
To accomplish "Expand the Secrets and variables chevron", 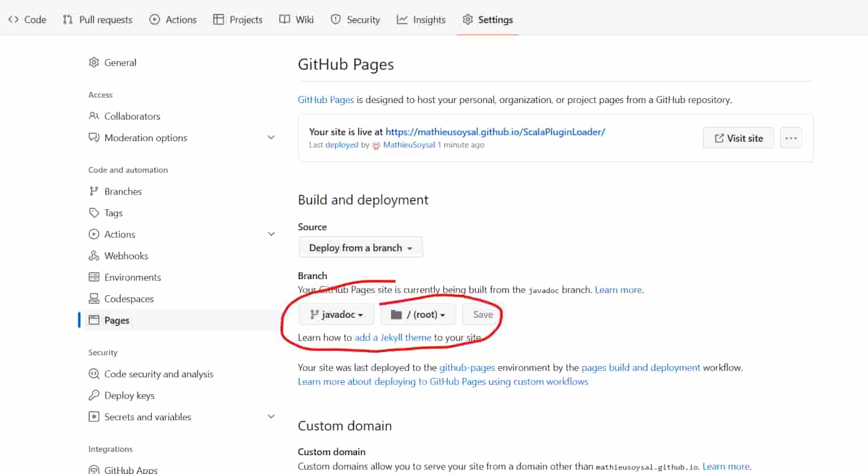I will click(x=271, y=417).
